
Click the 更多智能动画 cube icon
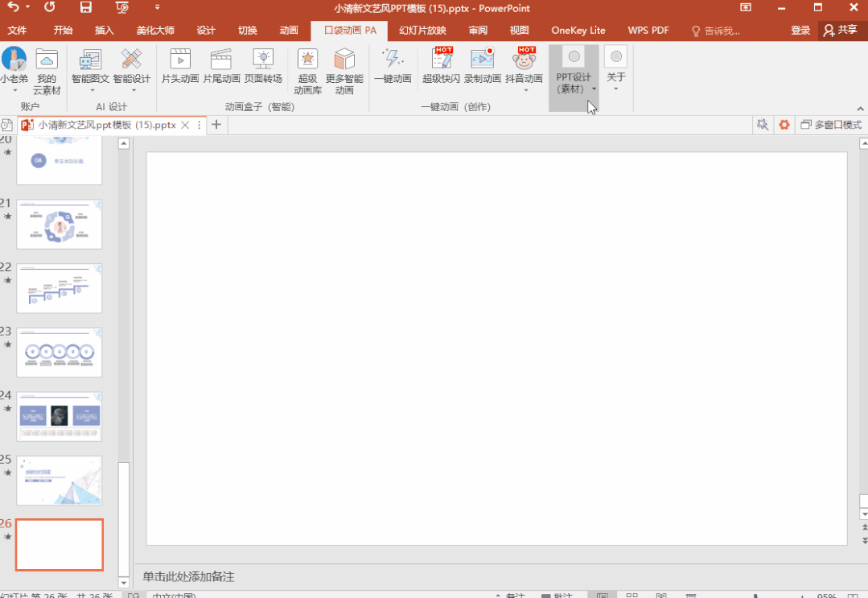coord(344,60)
